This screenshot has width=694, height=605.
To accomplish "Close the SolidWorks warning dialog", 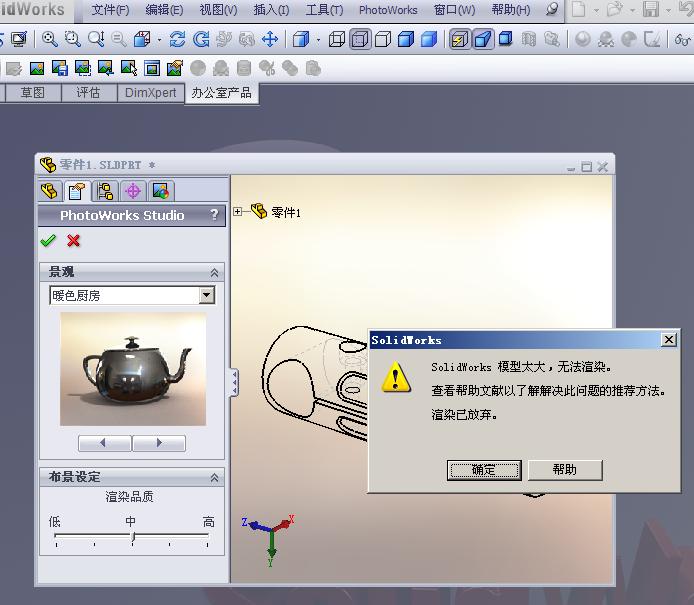I will click(669, 339).
